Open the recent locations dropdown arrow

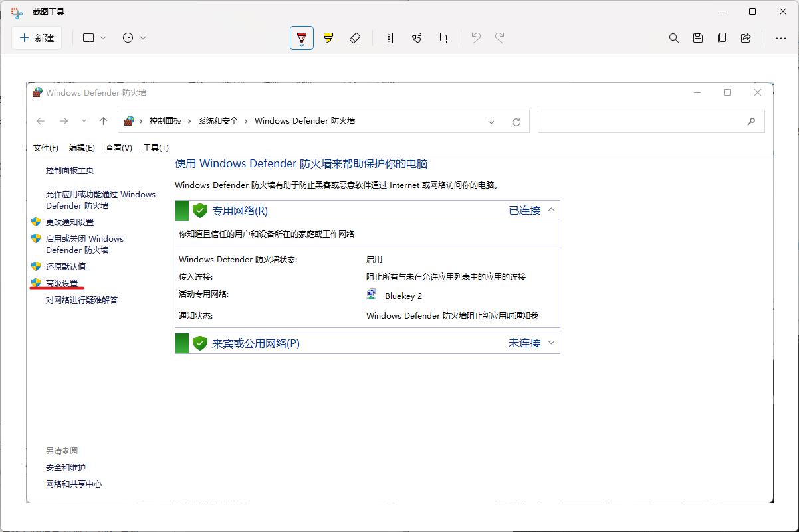[84, 121]
